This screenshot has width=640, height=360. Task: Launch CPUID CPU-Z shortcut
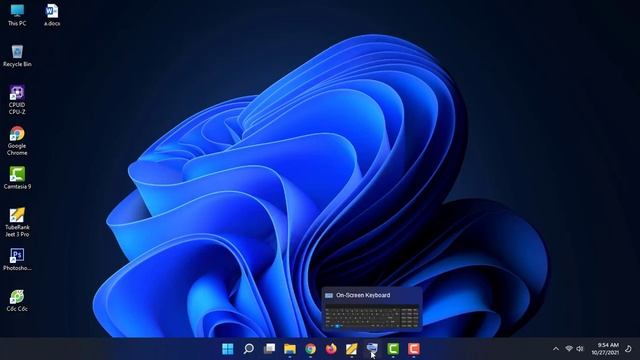point(17,100)
